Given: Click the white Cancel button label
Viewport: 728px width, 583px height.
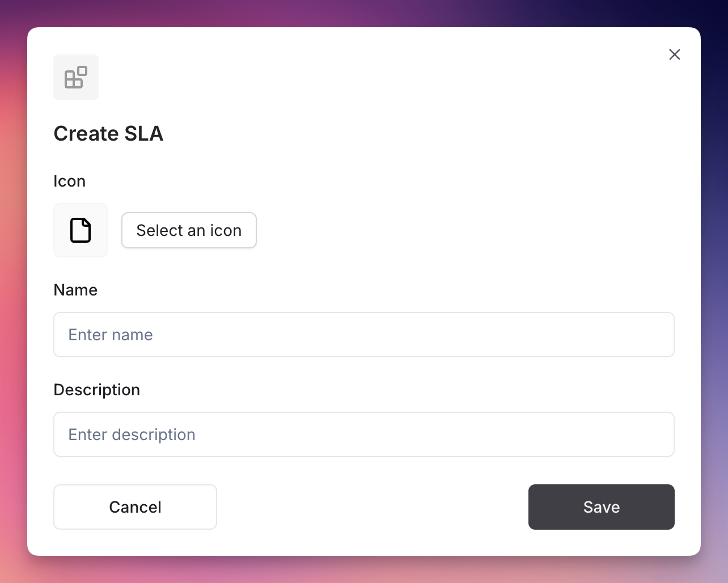Looking at the screenshot, I should tap(135, 507).
